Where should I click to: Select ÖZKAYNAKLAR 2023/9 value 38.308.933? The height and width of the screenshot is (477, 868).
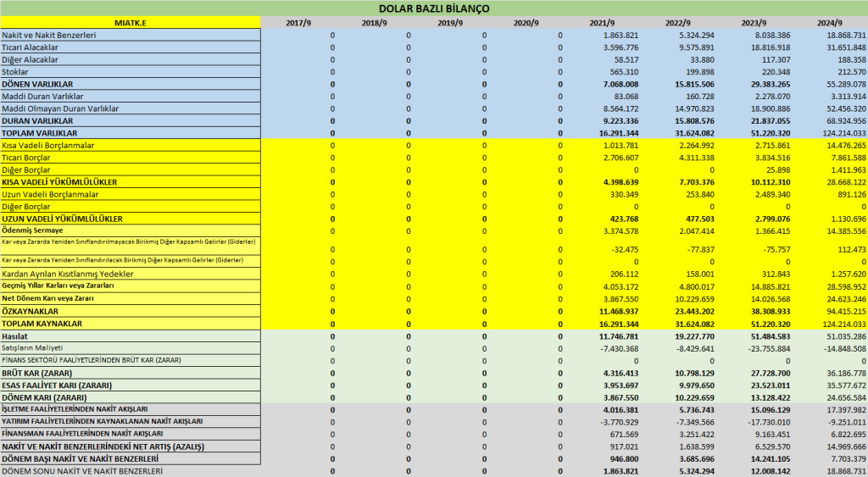pyautogui.click(x=771, y=312)
